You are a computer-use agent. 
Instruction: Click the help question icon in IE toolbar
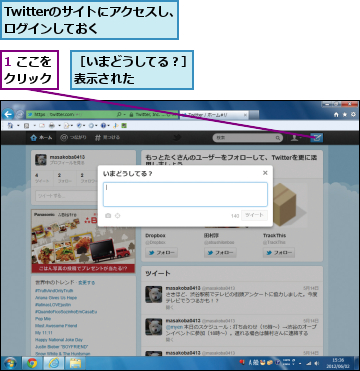[104, 126]
